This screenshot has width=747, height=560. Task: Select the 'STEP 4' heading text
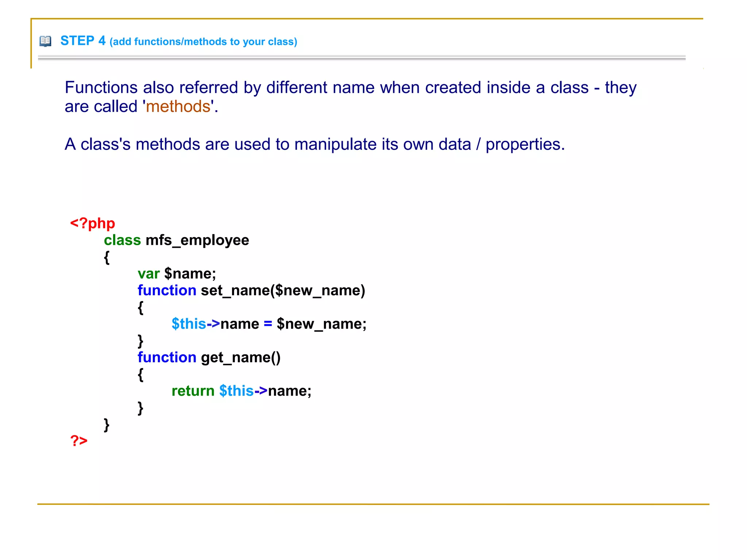(x=83, y=40)
